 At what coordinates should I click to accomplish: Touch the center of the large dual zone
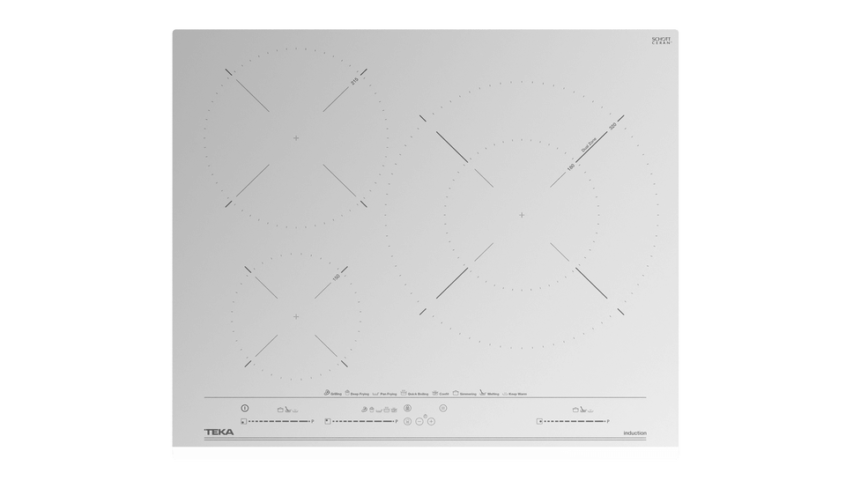522,214
